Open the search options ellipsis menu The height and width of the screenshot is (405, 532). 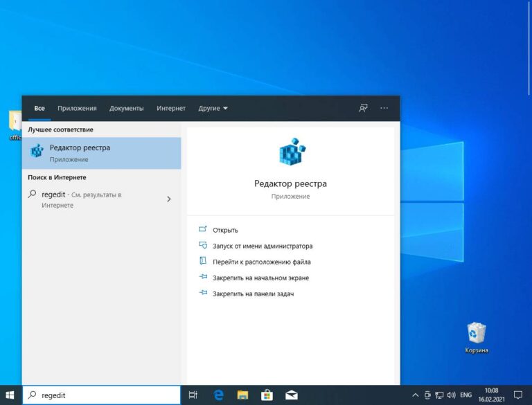pos(384,108)
